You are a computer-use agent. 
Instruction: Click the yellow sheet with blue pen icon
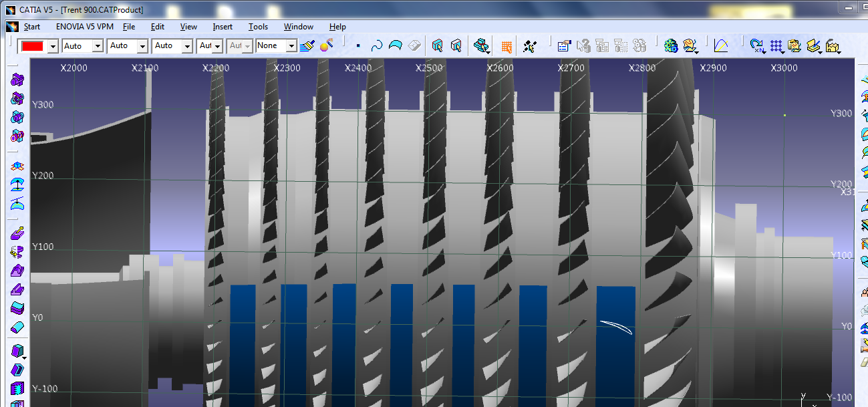(813, 45)
